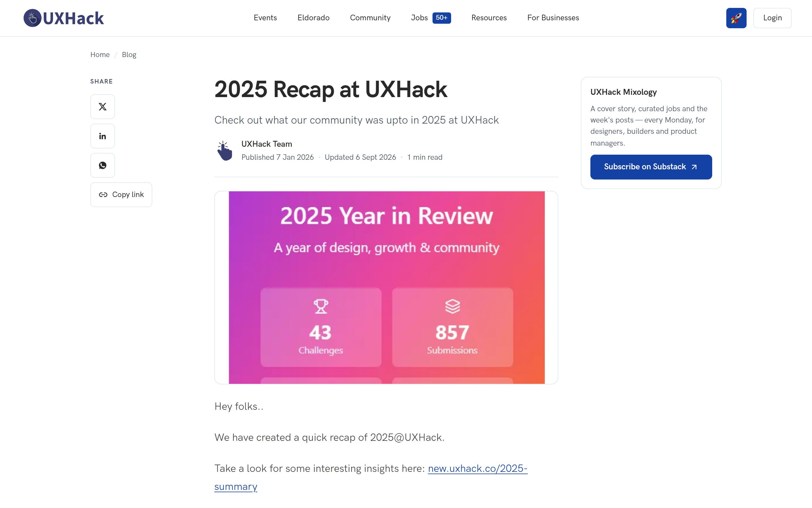Click the Updated 6 Sept 2026 text
812x508 pixels.
click(x=360, y=157)
